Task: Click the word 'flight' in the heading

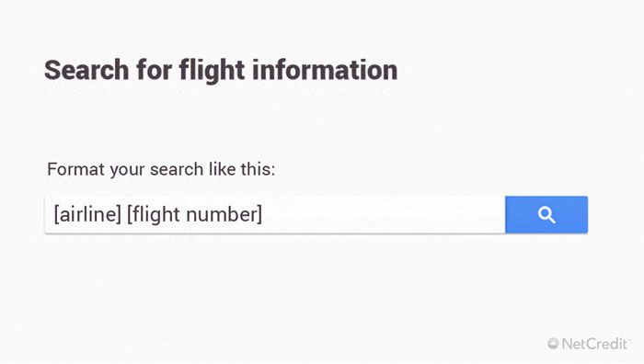Action: tap(212, 72)
